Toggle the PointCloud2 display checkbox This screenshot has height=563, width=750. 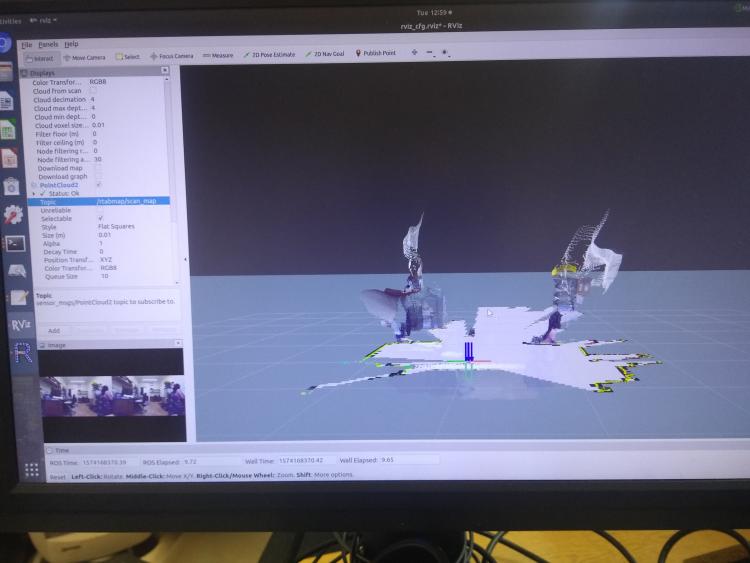pyautogui.click(x=98, y=185)
